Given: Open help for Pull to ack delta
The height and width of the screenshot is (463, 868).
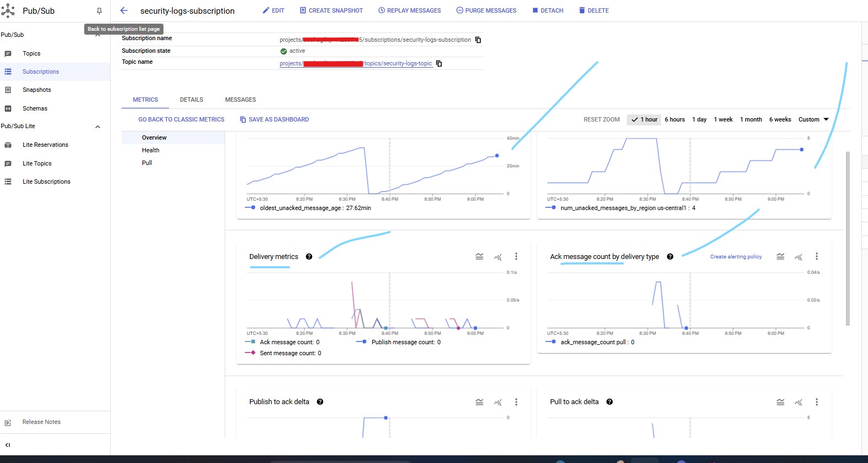Looking at the screenshot, I should click(x=609, y=402).
